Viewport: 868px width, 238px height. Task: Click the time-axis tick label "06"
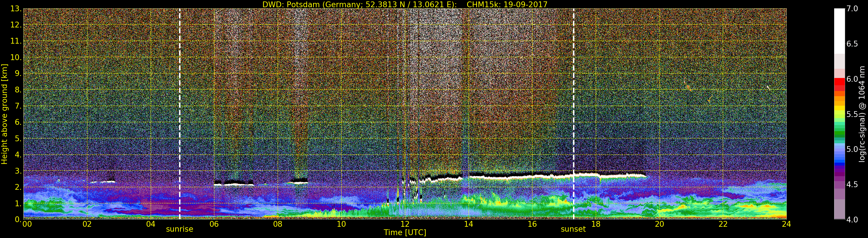[x=214, y=224]
